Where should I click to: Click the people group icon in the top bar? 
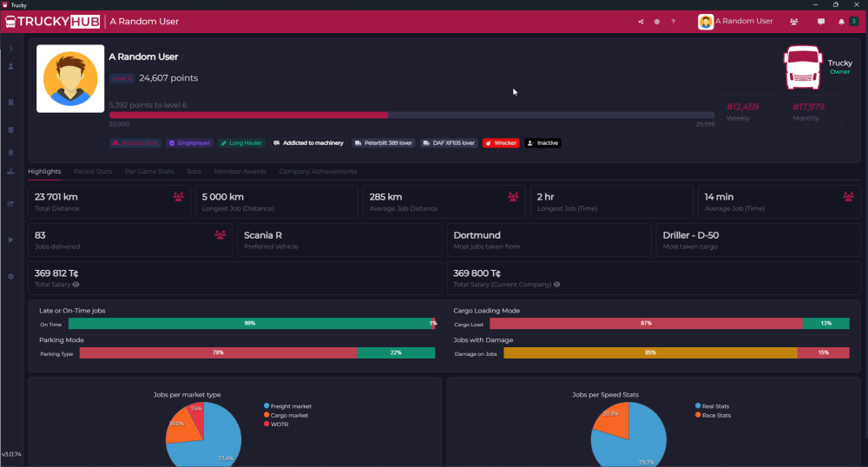pyautogui.click(x=794, y=22)
